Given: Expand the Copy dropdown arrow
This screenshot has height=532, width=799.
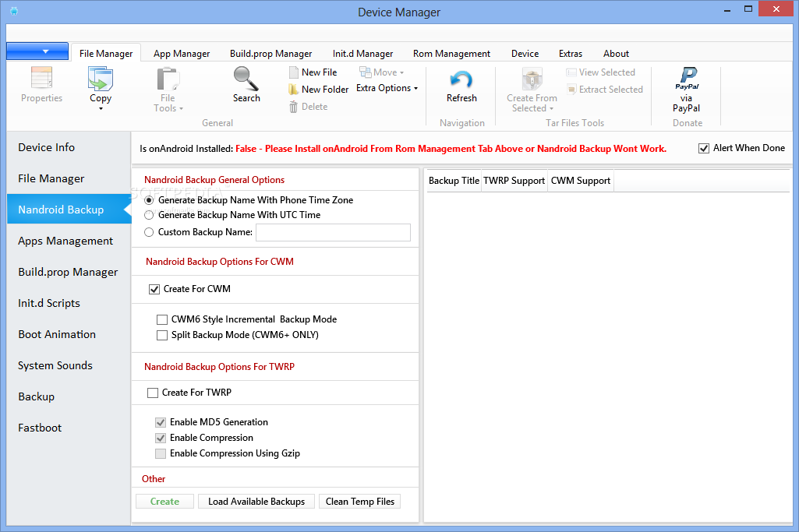Looking at the screenshot, I should 101,108.
